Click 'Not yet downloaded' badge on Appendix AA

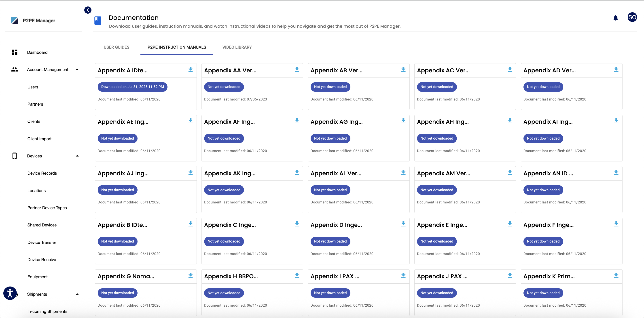(224, 87)
